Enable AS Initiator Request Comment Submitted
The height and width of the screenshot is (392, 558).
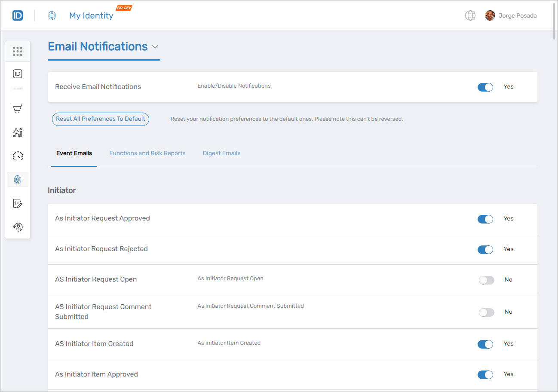point(486,312)
